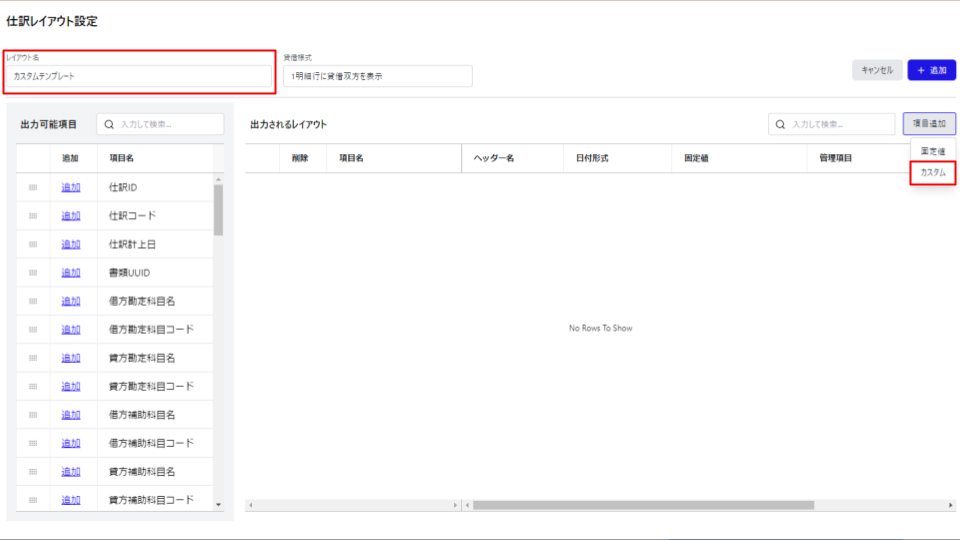The height and width of the screenshot is (540, 960).
Task: Click drag handle icon for 貸方補助科目名 row
Action: click(x=33, y=472)
